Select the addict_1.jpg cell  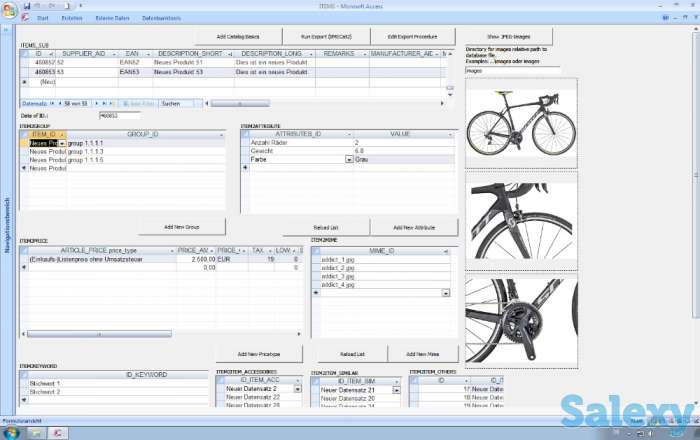pyautogui.click(x=385, y=259)
